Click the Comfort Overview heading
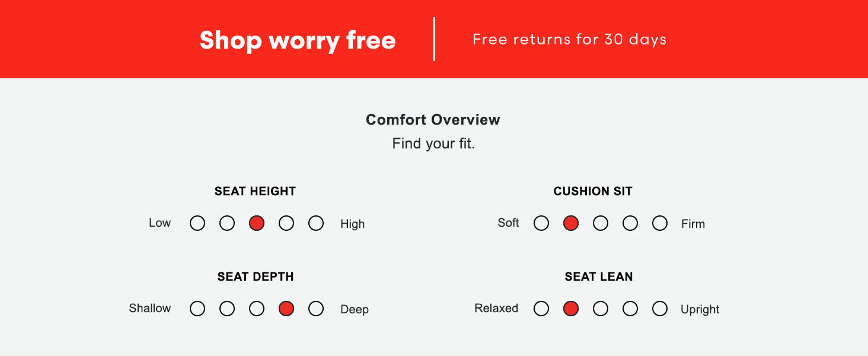This screenshot has width=868, height=356. coord(433,120)
